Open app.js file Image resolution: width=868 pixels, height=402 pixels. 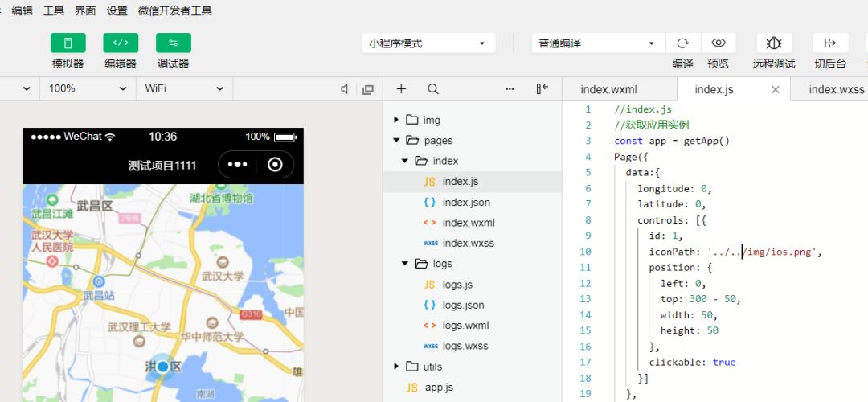(x=473, y=387)
